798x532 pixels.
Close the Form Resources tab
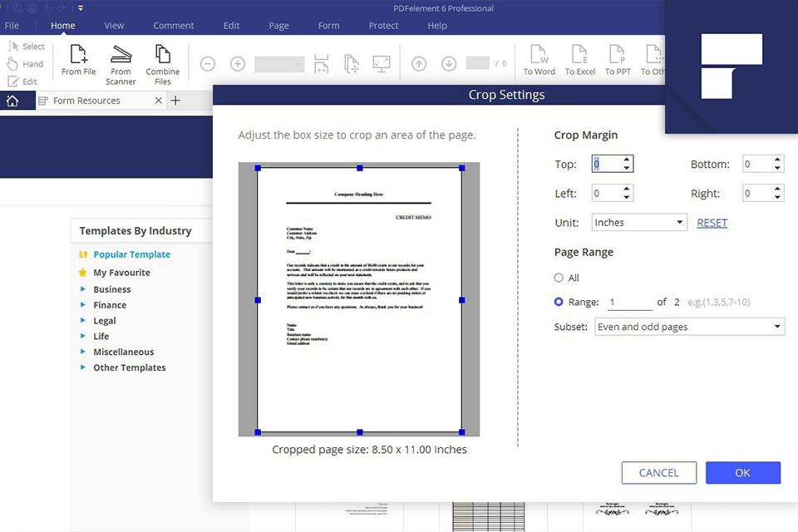[x=159, y=101]
